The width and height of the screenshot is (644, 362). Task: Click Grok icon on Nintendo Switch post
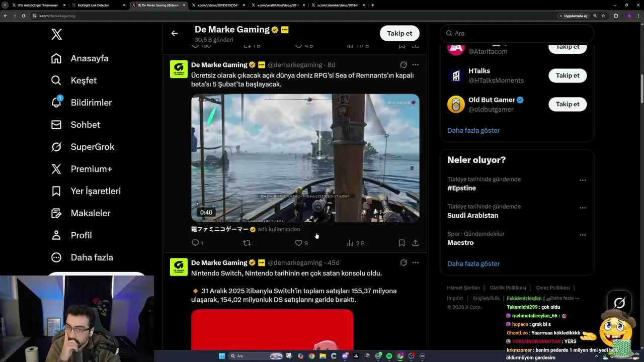404,262
